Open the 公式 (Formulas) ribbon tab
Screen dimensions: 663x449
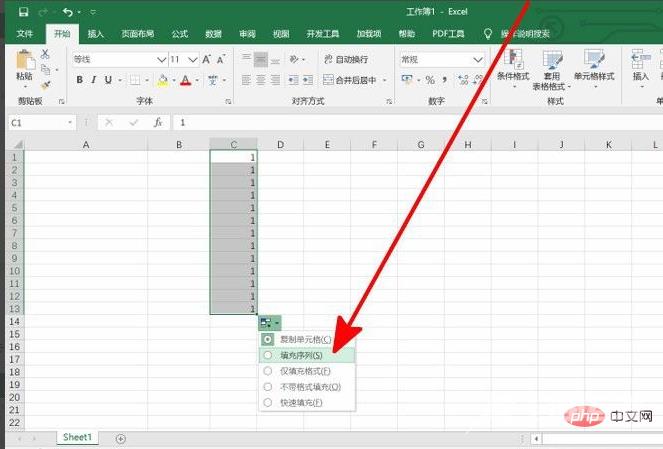179,33
